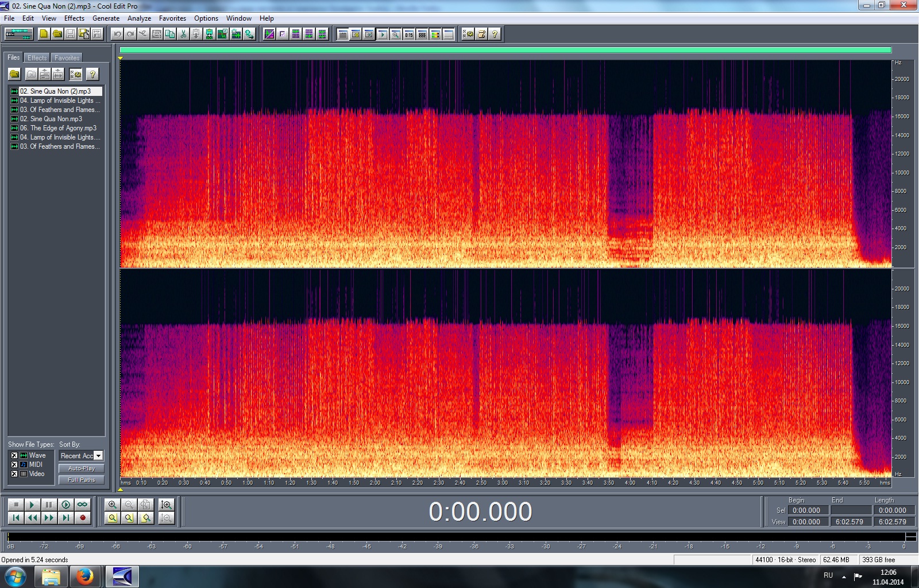919x588 pixels.
Task: Click the RU language indicator in tray
Action: point(828,575)
